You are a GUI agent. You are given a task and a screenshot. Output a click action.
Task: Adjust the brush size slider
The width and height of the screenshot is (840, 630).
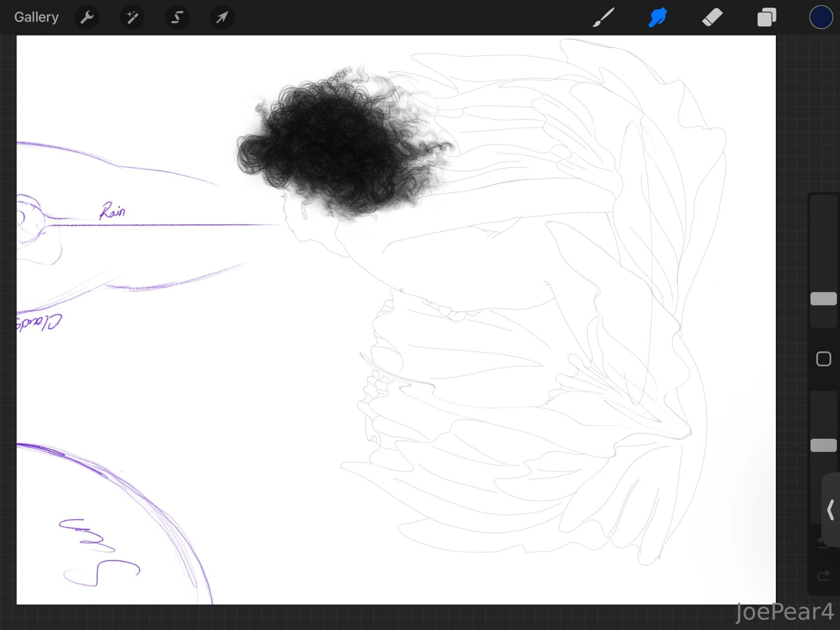[823, 299]
